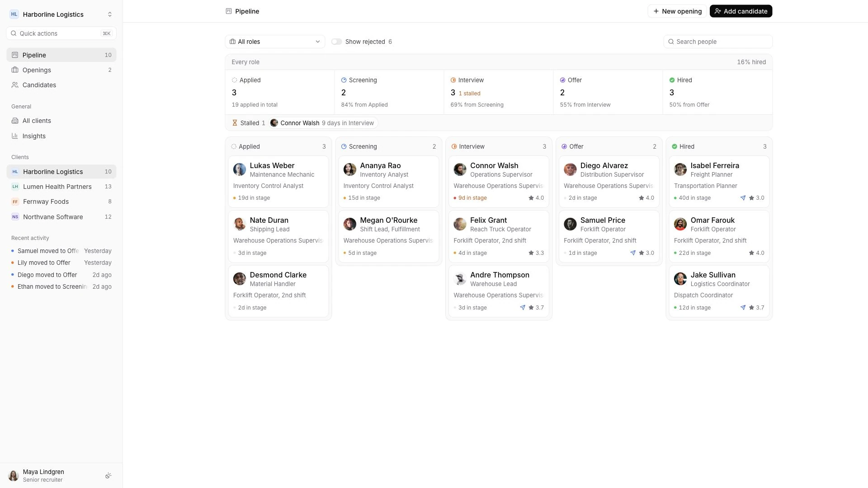Open All clients in the sidebar
Viewport: 868px width, 488px height.
pyautogui.click(x=61, y=121)
